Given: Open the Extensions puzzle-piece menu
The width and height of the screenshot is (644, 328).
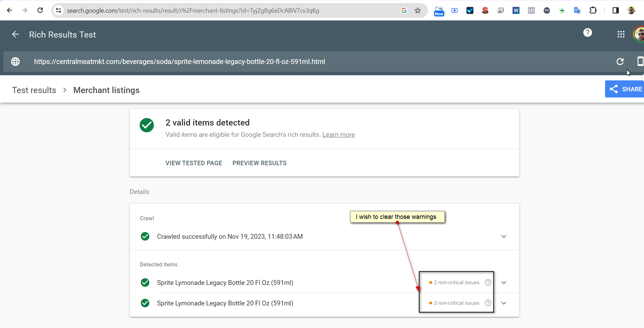Looking at the screenshot, I should coord(593,10).
